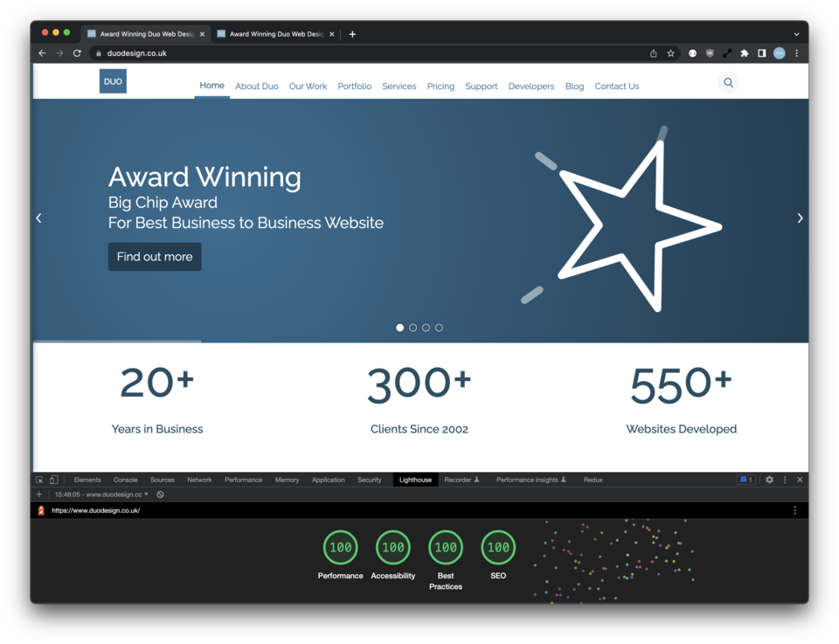The width and height of the screenshot is (839, 644).
Task: Reload the page
Action: pyautogui.click(x=77, y=53)
